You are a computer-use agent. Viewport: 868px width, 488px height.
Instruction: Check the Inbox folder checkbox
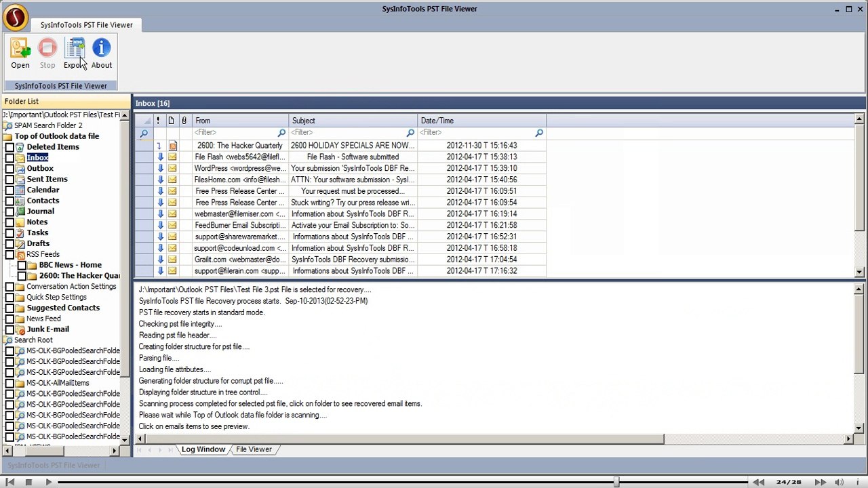[x=9, y=158]
